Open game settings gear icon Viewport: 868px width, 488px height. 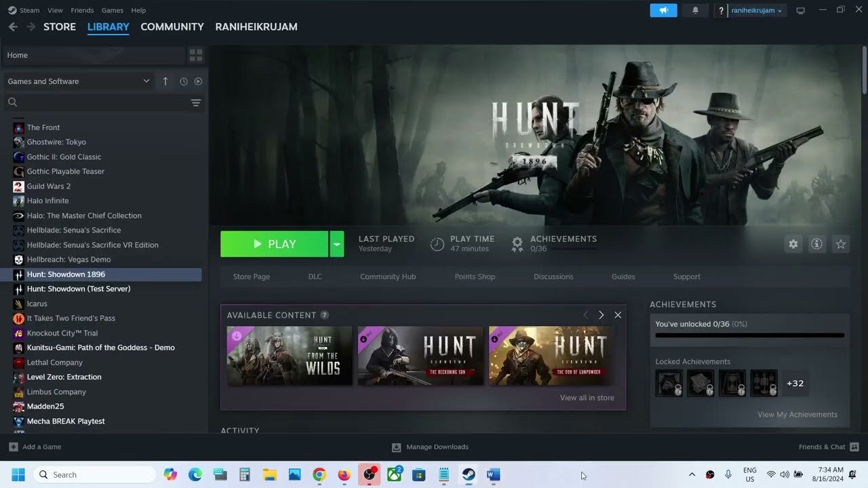793,244
